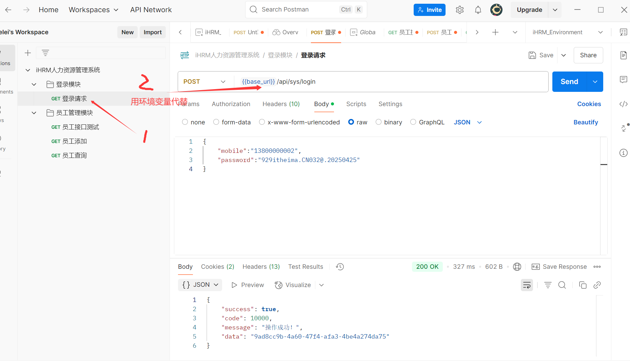Open the settings gear icon
This screenshot has height=364, width=630.
pyautogui.click(x=460, y=10)
